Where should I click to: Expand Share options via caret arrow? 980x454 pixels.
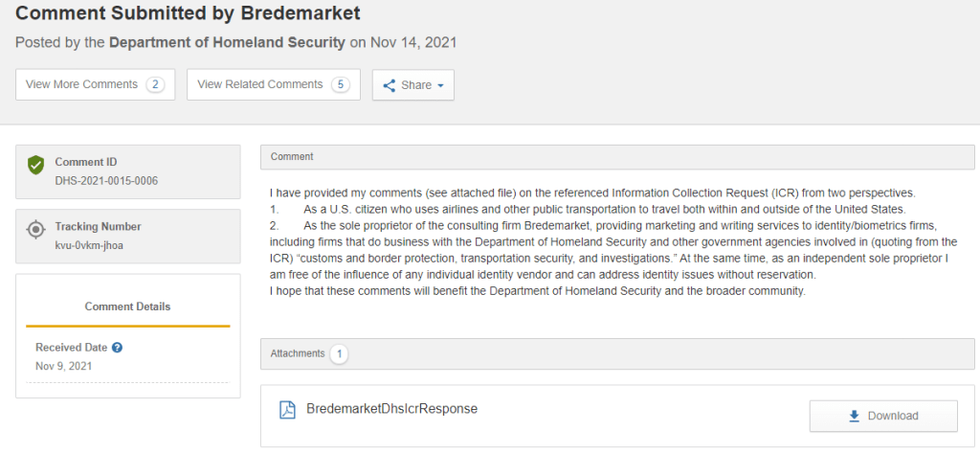440,85
